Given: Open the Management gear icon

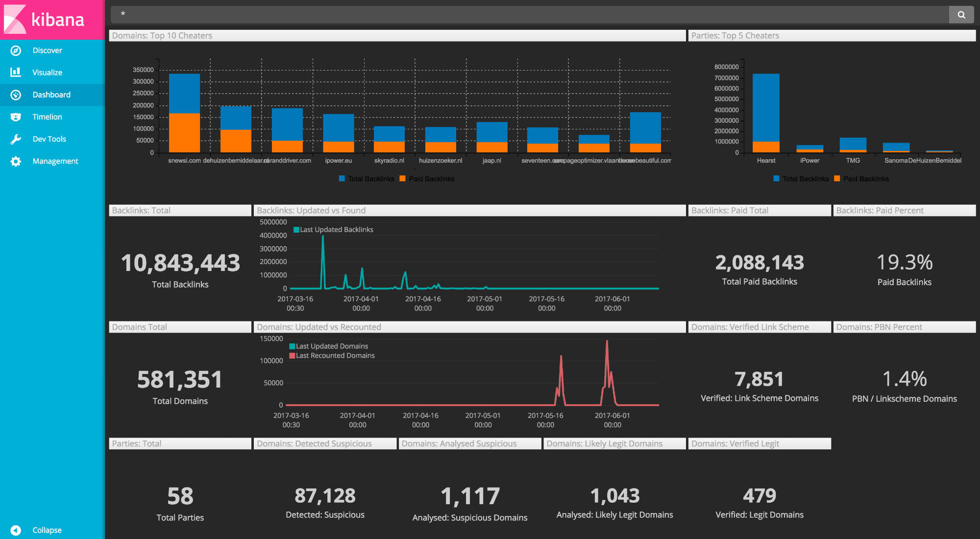Looking at the screenshot, I should pyautogui.click(x=16, y=161).
